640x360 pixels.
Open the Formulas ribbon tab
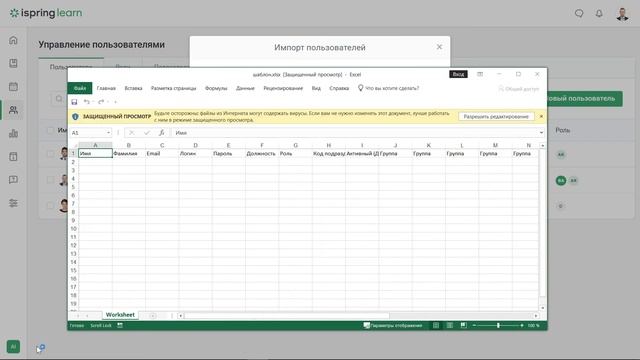216,88
